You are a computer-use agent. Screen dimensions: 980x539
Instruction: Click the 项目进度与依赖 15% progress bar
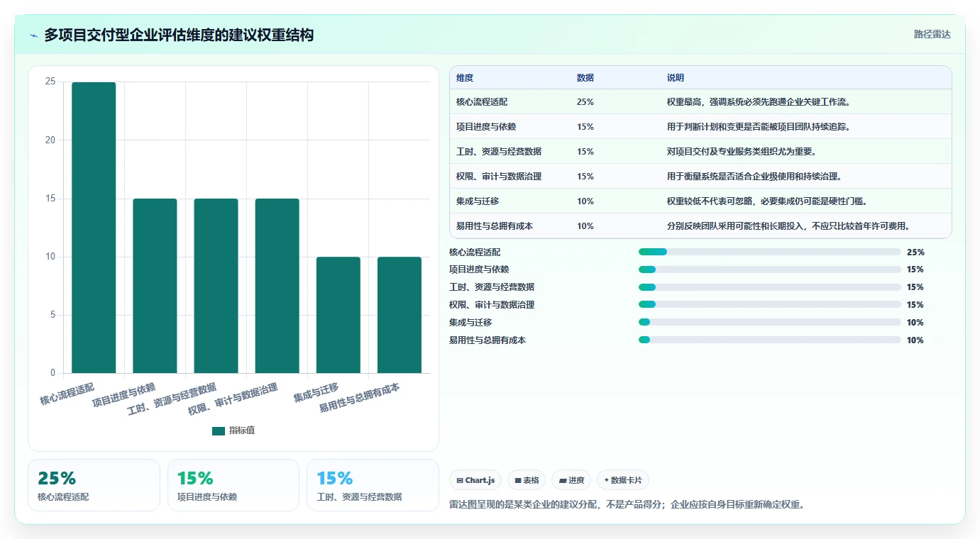click(769, 269)
